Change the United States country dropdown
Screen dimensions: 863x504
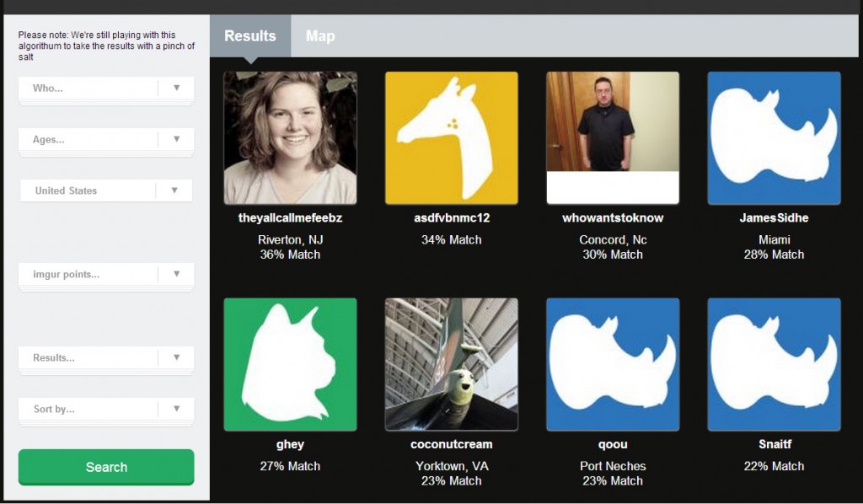click(x=106, y=190)
